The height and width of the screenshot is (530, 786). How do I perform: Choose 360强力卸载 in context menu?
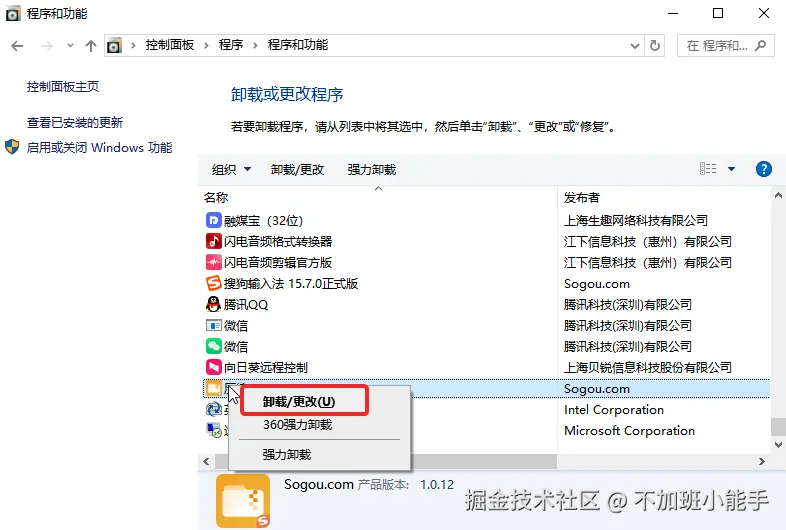[x=297, y=425]
